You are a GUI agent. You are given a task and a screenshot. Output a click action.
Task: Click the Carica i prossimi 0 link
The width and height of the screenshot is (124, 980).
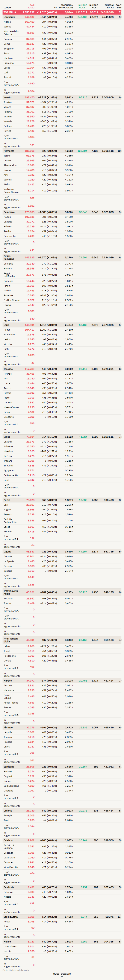(x=62, y=974)
